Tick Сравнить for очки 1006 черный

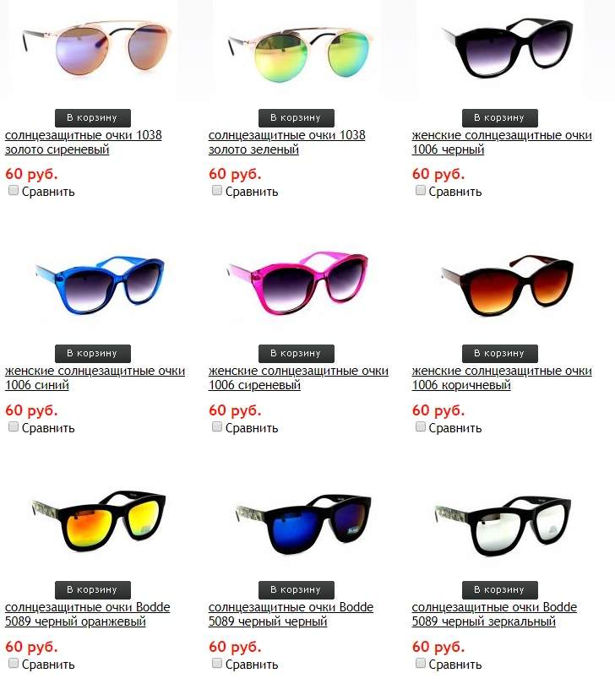[x=420, y=191]
